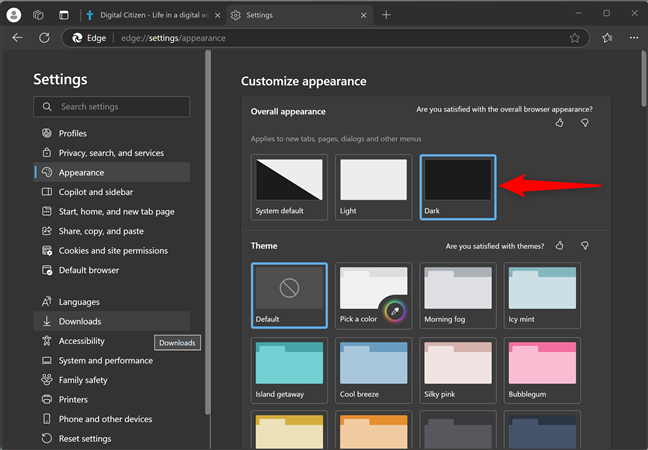Select Appearance in settings sidebar
648x450 pixels.
tap(112, 172)
